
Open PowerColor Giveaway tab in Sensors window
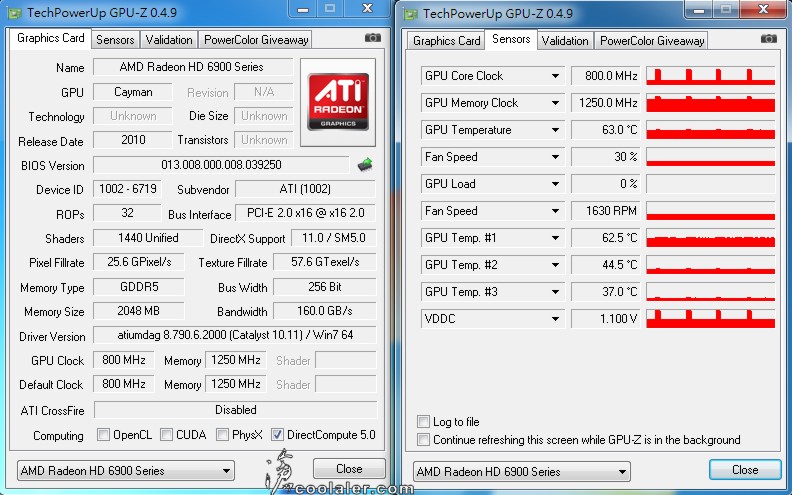click(652, 41)
